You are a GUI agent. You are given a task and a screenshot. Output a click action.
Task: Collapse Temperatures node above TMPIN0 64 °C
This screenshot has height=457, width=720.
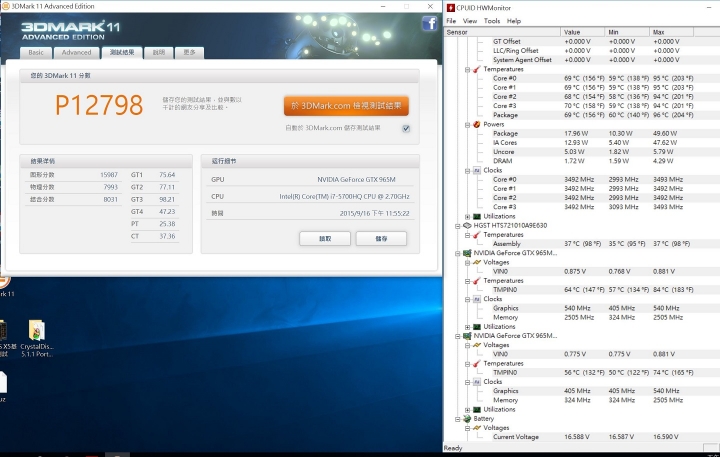click(467, 281)
